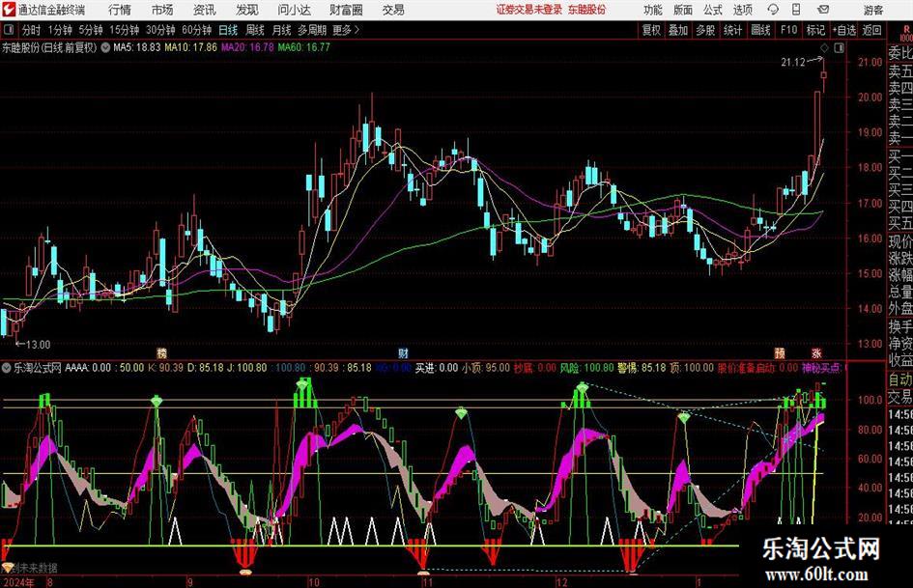Click the 21.12 high price label
The image size is (913, 588).
click(x=793, y=63)
